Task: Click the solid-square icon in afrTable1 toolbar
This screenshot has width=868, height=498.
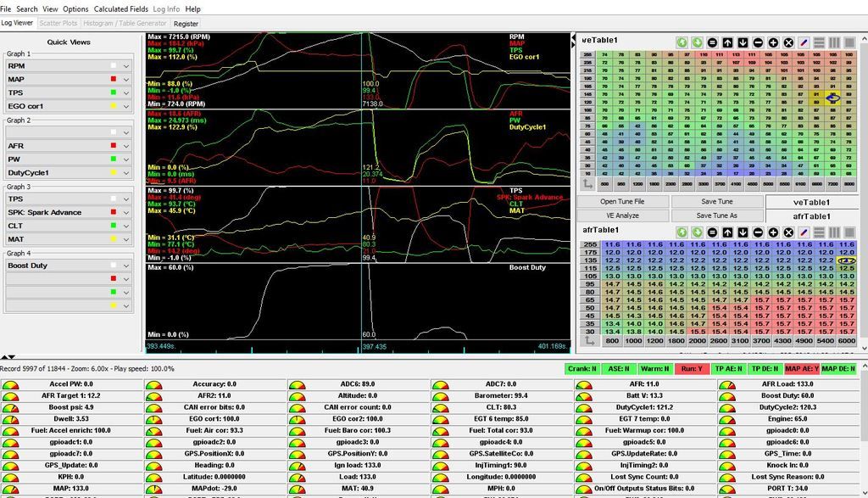Action: coord(849,232)
